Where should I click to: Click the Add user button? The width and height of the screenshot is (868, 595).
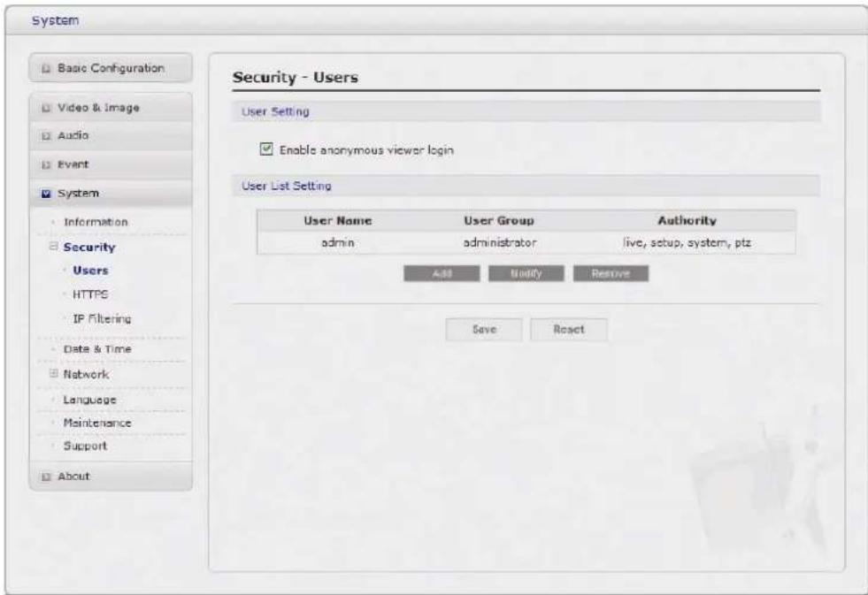[x=442, y=273]
